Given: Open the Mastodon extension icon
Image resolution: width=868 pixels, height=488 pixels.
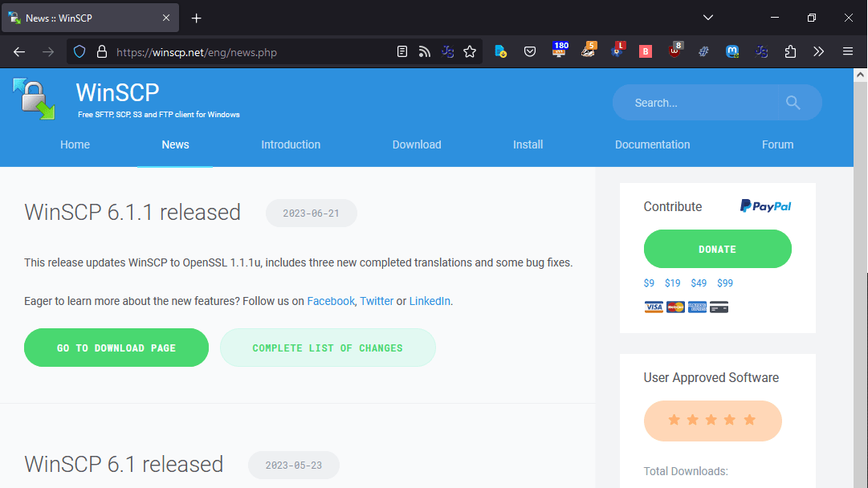Looking at the screenshot, I should [732, 51].
